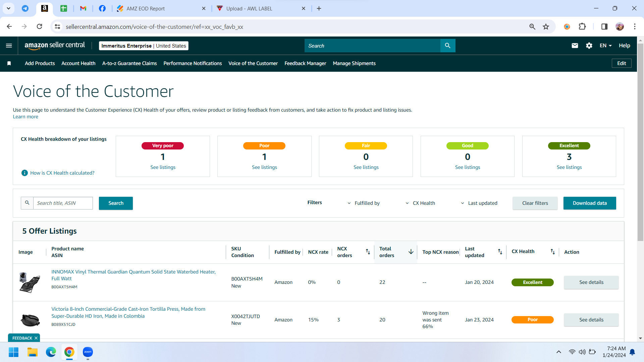The height and width of the screenshot is (362, 644).
Task: Open Voice of the Customer menu item
Action: [253, 63]
